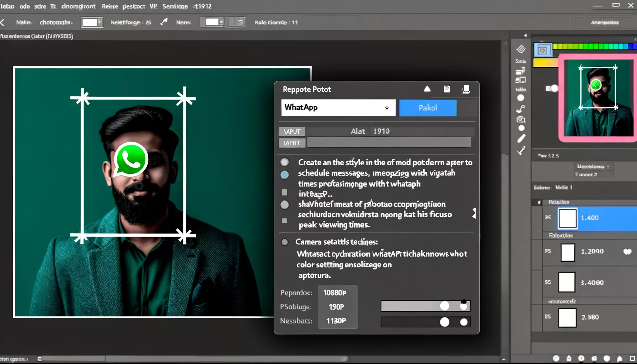Open the sdre menu
Screen dimensions: 637x364
tap(40, 6)
